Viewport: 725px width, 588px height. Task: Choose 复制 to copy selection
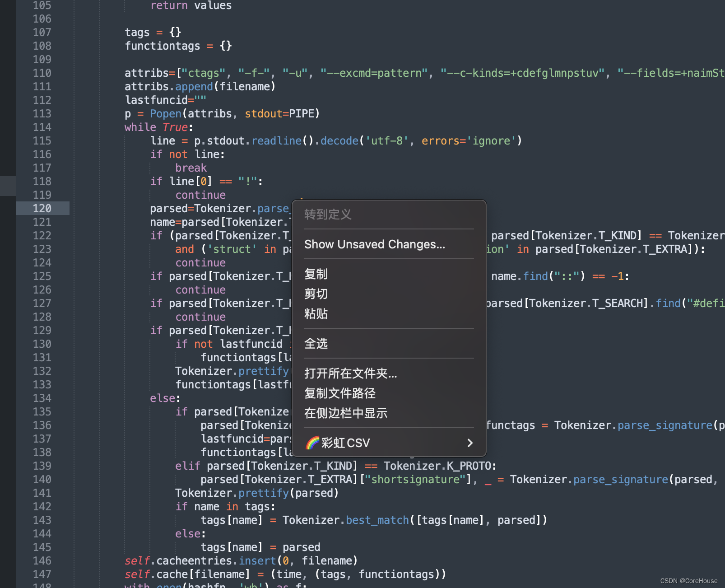pos(316,274)
